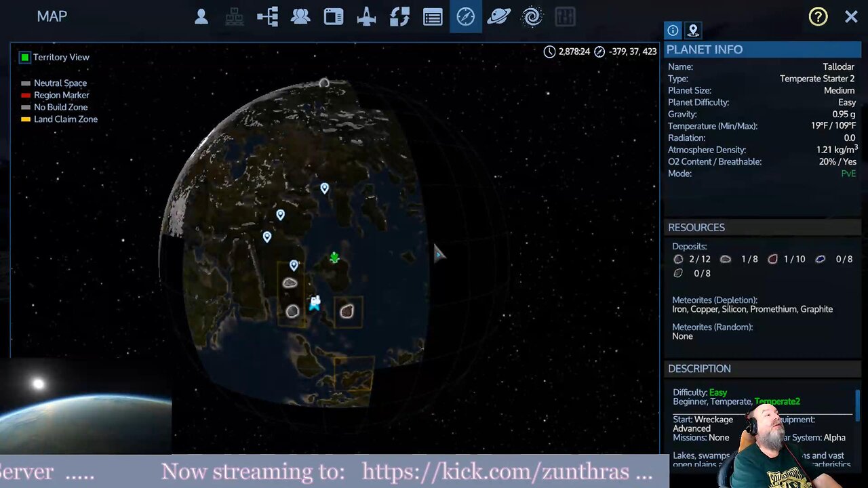Click the green Temperate2 tag
The image size is (868, 488).
point(777,402)
